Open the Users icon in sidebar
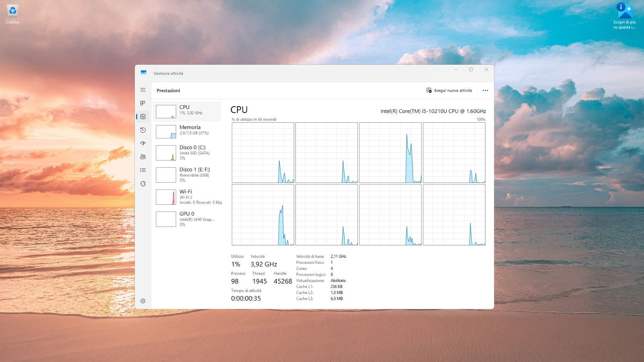This screenshot has height=362, width=644. click(143, 157)
